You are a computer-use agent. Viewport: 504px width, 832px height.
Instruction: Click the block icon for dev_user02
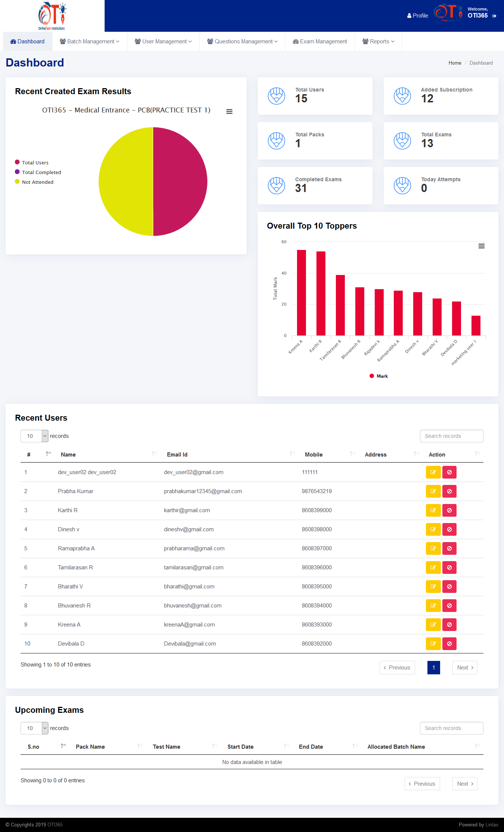tap(449, 472)
